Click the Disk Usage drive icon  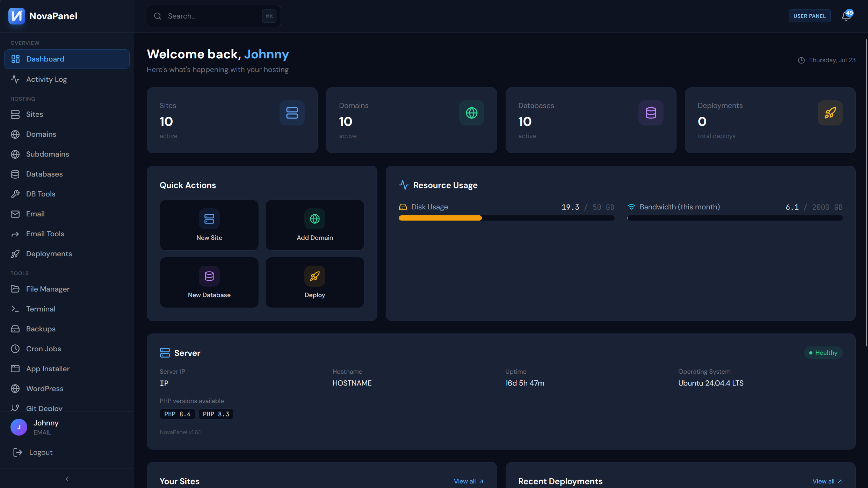coord(403,207)
